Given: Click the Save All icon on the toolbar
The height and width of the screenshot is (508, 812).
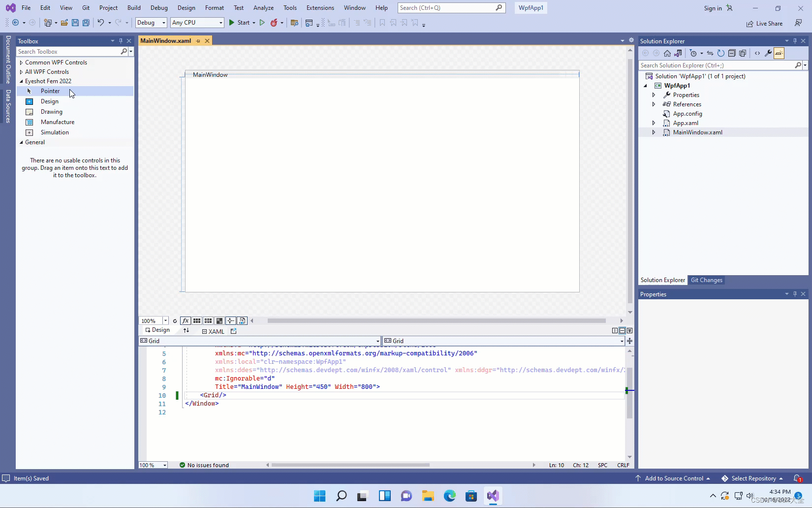Looking at the screenshot, I should point(86,23).
